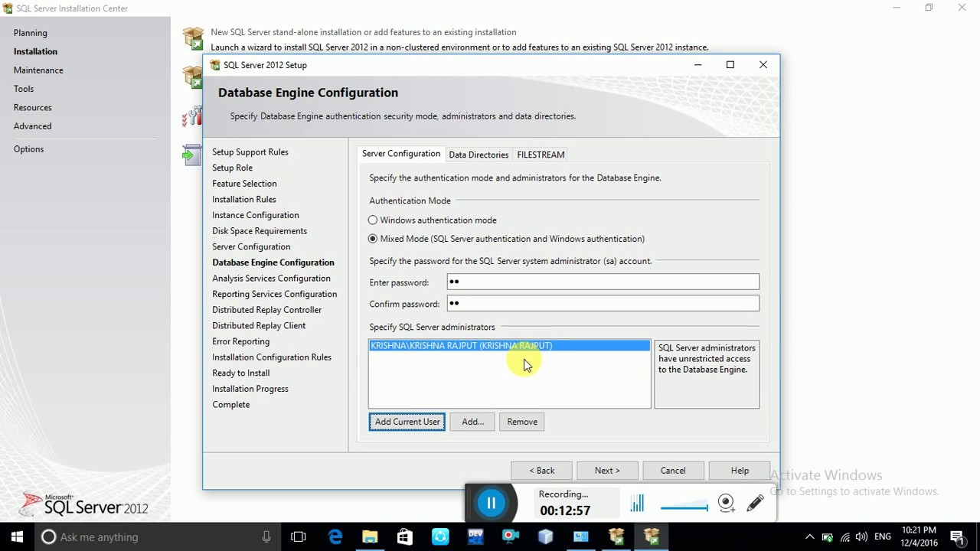Proceed with the Next > button
980x551 pixels.
tap(607, 471)
